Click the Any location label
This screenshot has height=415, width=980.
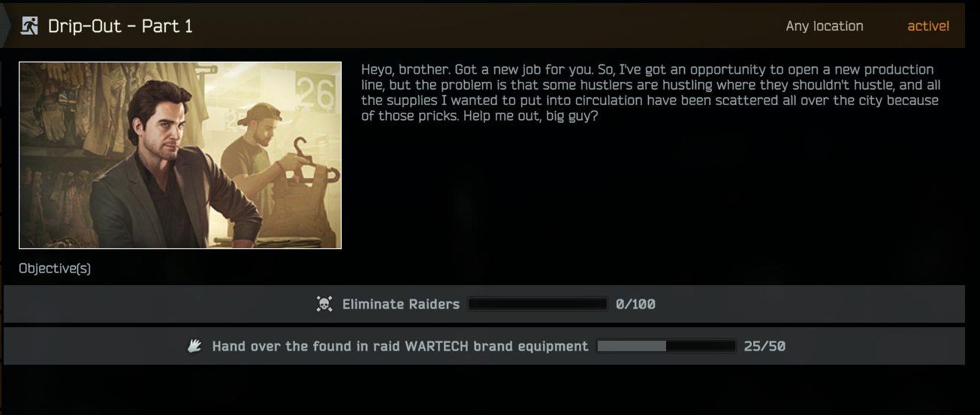click(825, 26)
